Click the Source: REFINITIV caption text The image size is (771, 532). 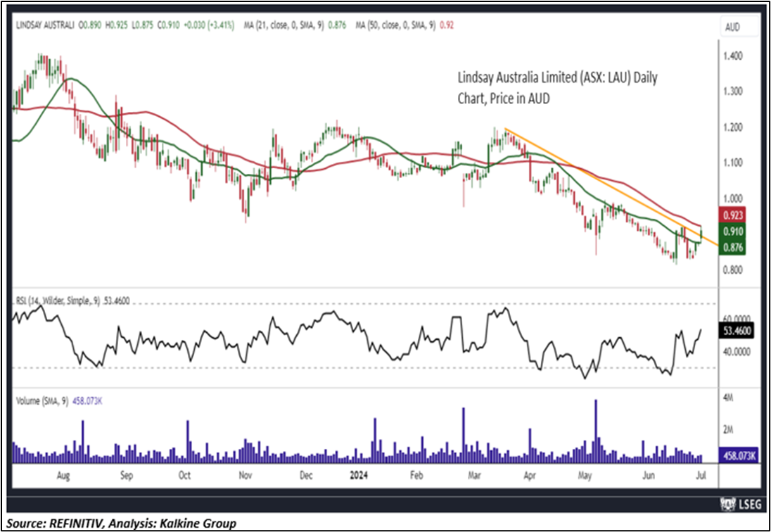pos(121,524)
